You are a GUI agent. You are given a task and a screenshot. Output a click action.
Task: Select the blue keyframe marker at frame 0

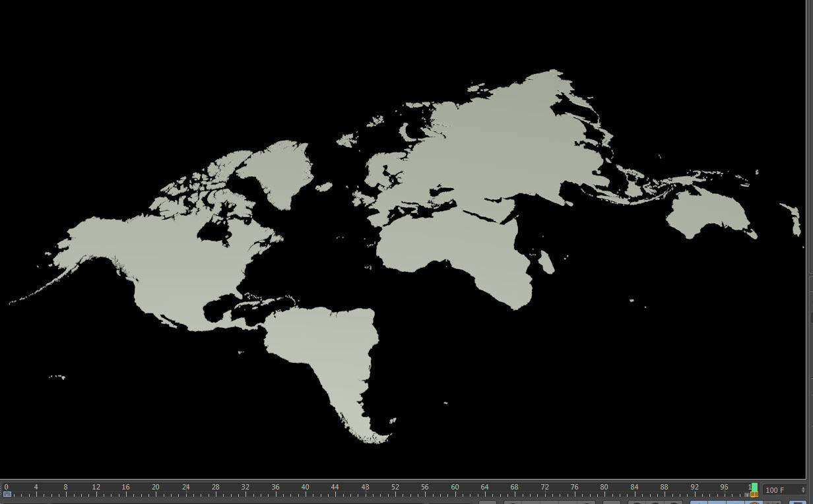click(7, 494)
